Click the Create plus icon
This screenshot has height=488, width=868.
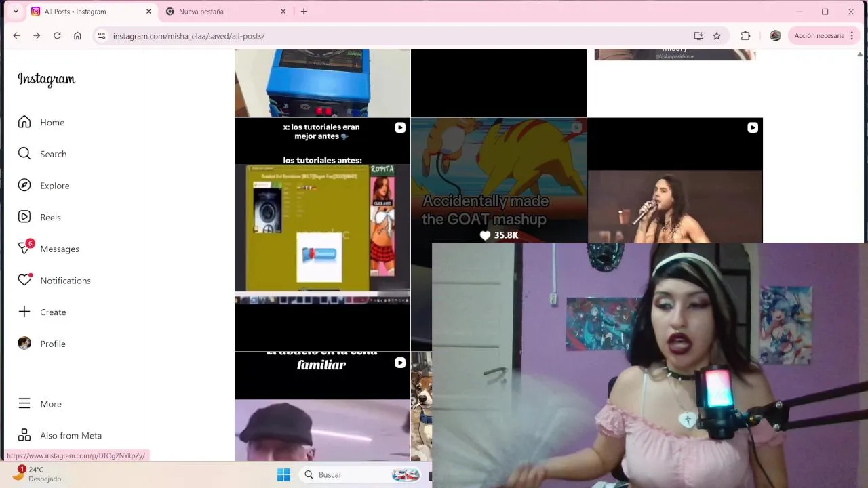click(x=24, y=312)
